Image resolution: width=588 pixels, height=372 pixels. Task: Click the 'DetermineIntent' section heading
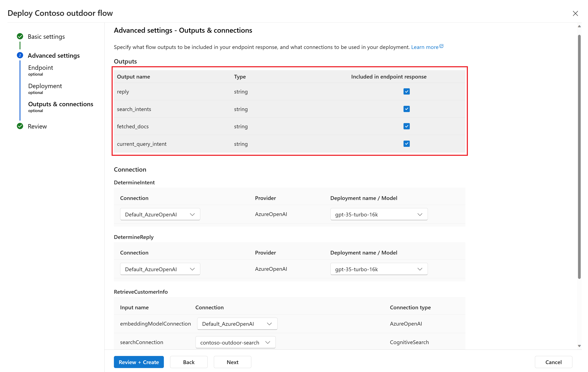(x=134, y=182)
